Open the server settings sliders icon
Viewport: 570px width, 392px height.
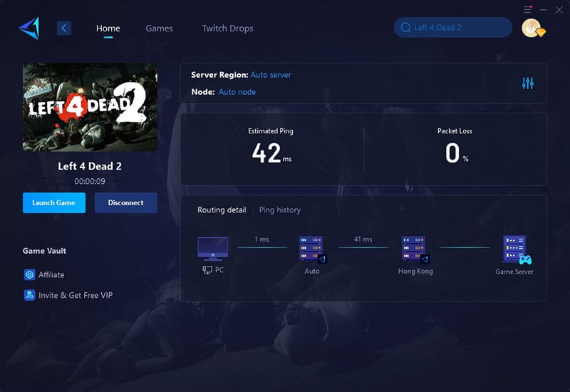coord(527,83)
